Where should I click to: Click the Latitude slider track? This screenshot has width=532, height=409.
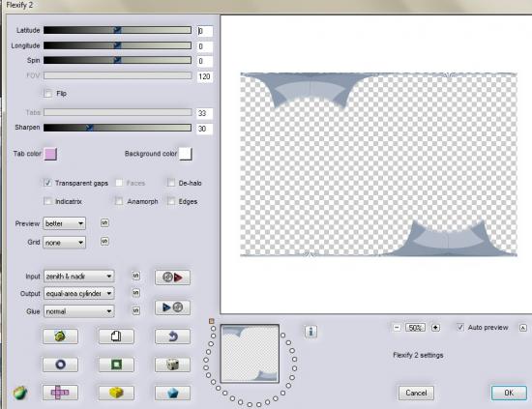[117, 30]
